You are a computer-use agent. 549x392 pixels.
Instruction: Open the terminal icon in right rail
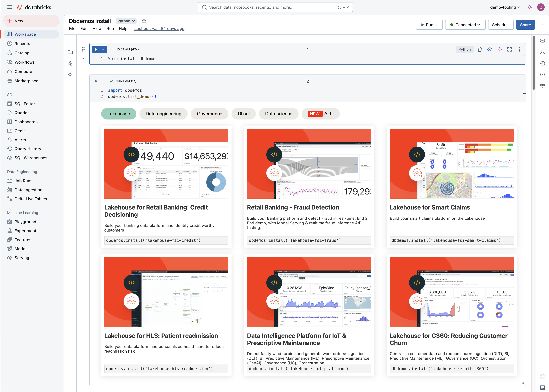click(542, 388)
